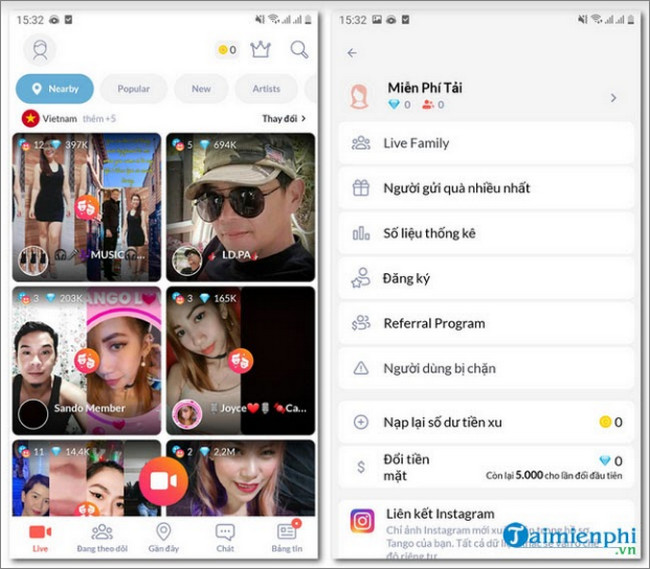Tap the red go-live camera button
650x569 pixels.
[162, 480]
